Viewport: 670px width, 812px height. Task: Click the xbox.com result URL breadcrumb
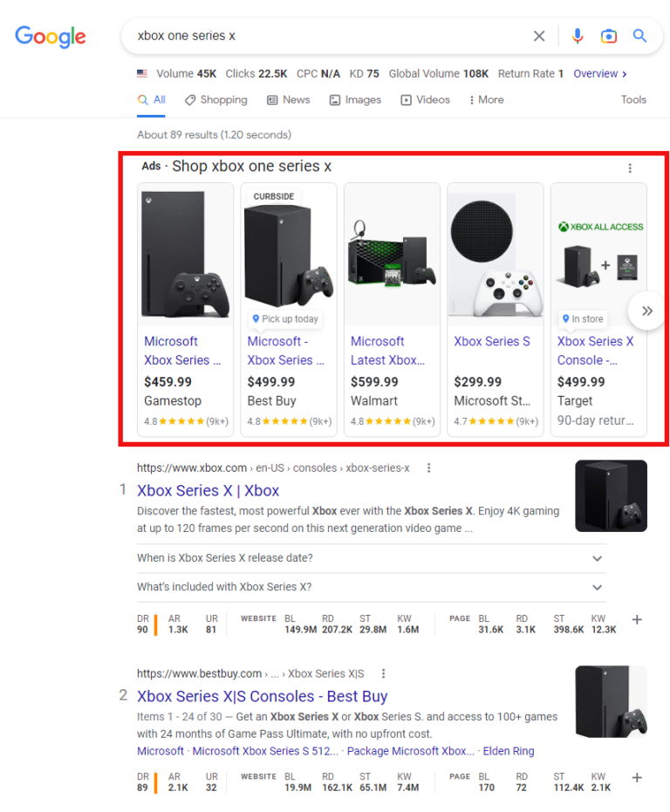pos(273,467)
